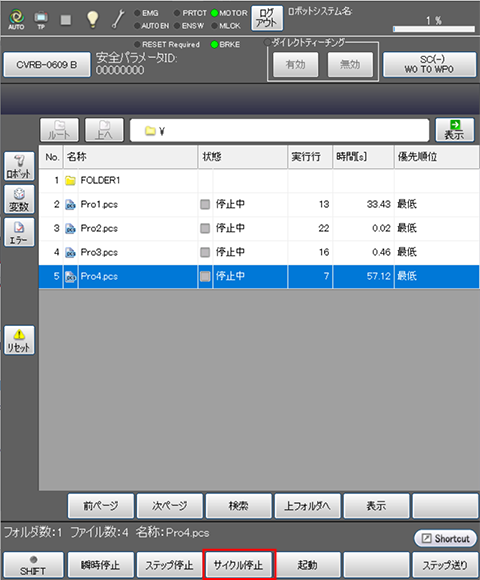Screen dimensions: 480x580
Task: Click the 起動 start button
Action: [308, 565]
